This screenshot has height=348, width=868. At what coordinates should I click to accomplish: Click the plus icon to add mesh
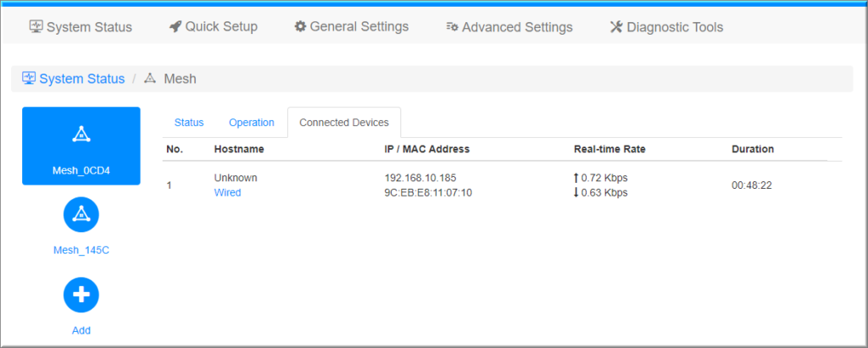pos(81,295)
